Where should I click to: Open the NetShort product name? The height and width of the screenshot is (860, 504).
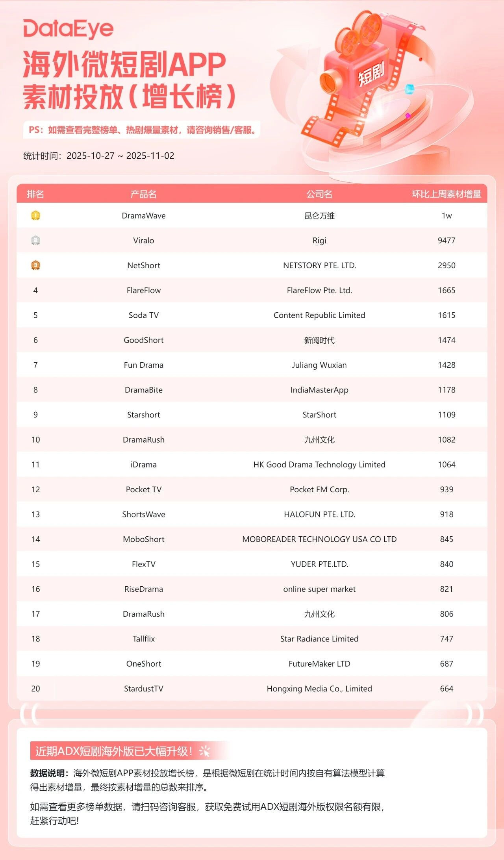coord(143,265)
